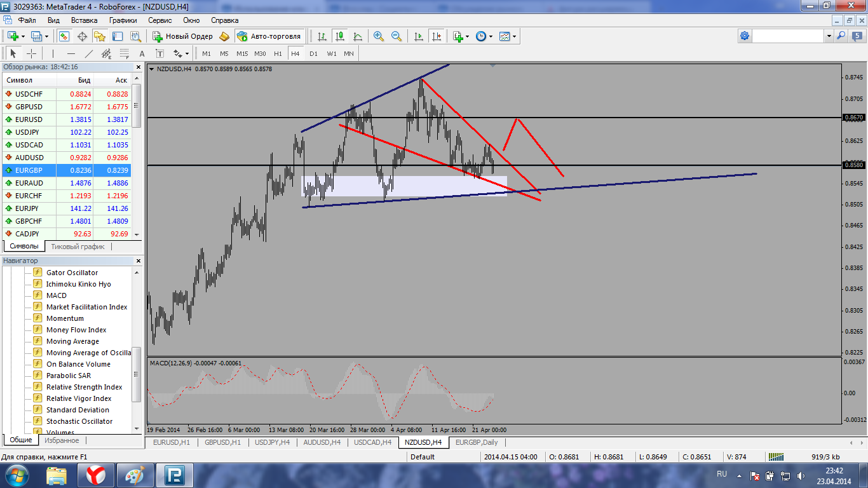Launch MetaEditor with the yellow book icon

224,36
